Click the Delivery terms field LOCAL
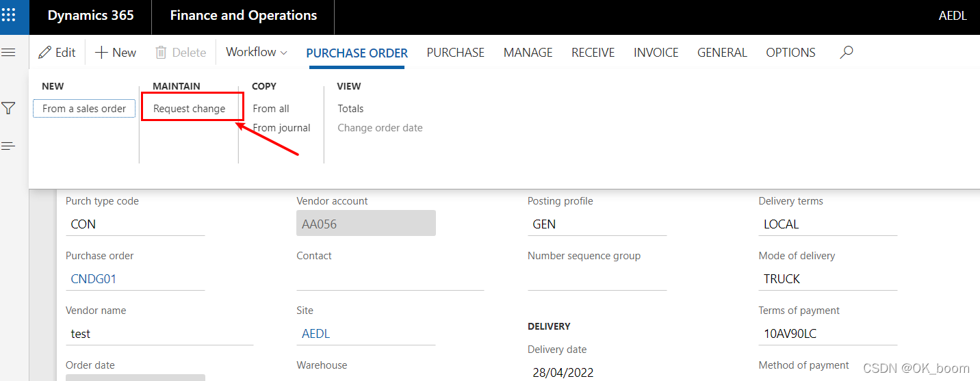This screenshot has width=980, height=381. click(x=828, y=224)
